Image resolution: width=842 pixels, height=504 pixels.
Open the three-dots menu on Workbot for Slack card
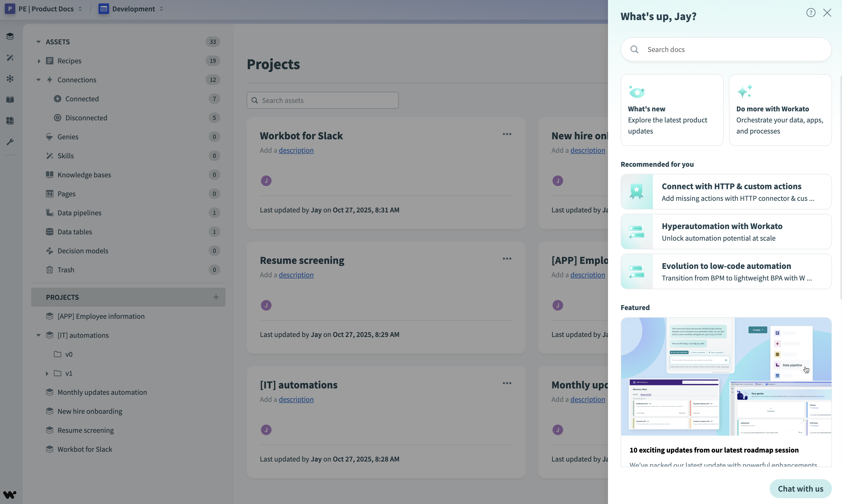507,134
